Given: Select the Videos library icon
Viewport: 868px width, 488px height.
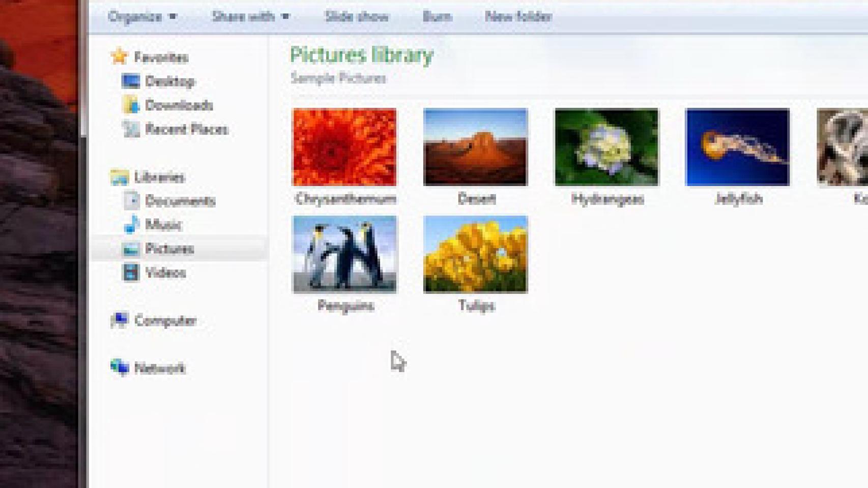Looking at the screenshot, I should [131, 272].
